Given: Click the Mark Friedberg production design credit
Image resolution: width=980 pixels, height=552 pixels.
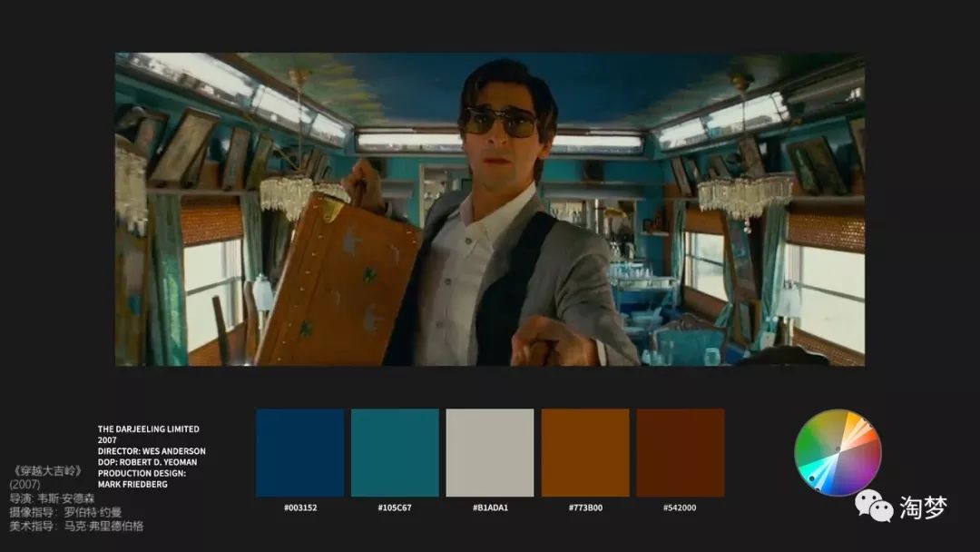Looking at the screenshot, I should (x=134, y=484).
